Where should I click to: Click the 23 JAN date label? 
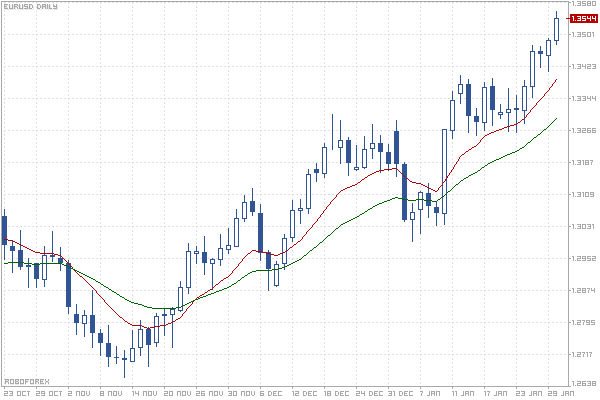click(529, 393)
